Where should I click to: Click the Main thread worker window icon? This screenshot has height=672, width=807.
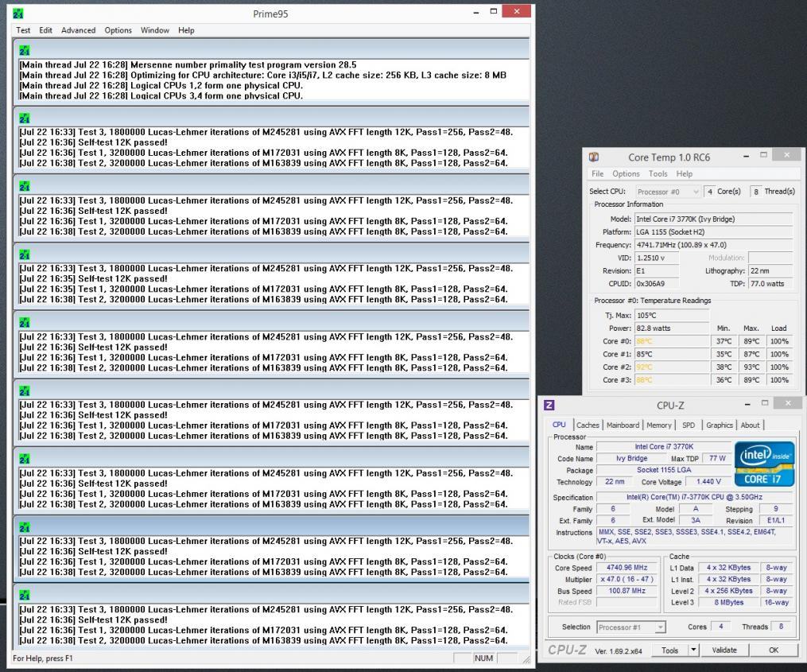tap(24, 50)
